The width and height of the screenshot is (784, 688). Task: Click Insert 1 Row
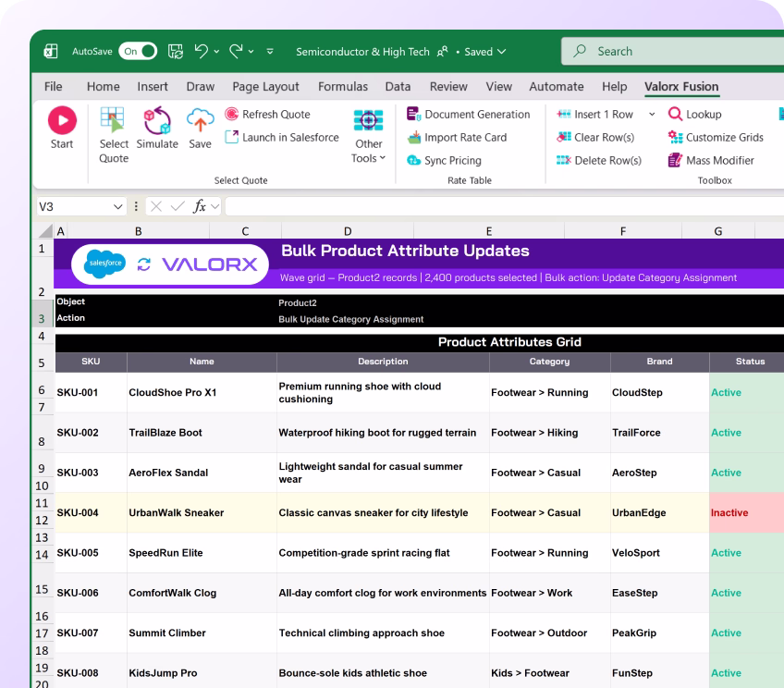click(595, 115)
